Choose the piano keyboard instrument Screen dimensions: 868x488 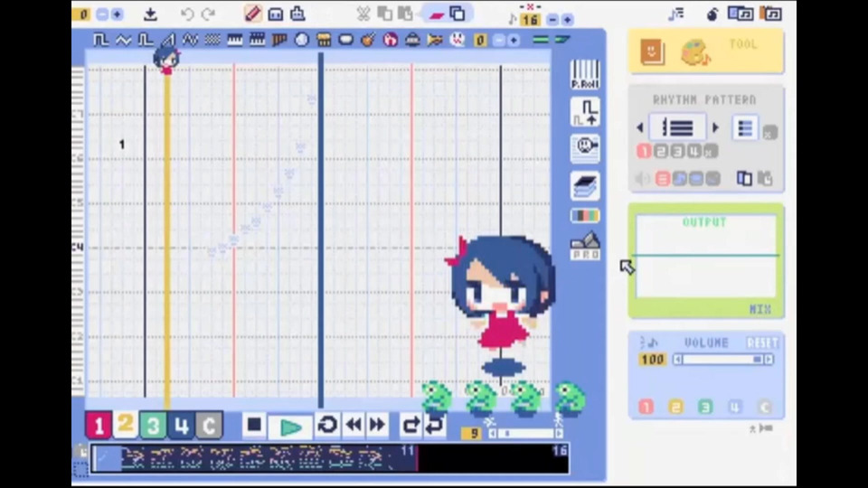pos(235,40)
